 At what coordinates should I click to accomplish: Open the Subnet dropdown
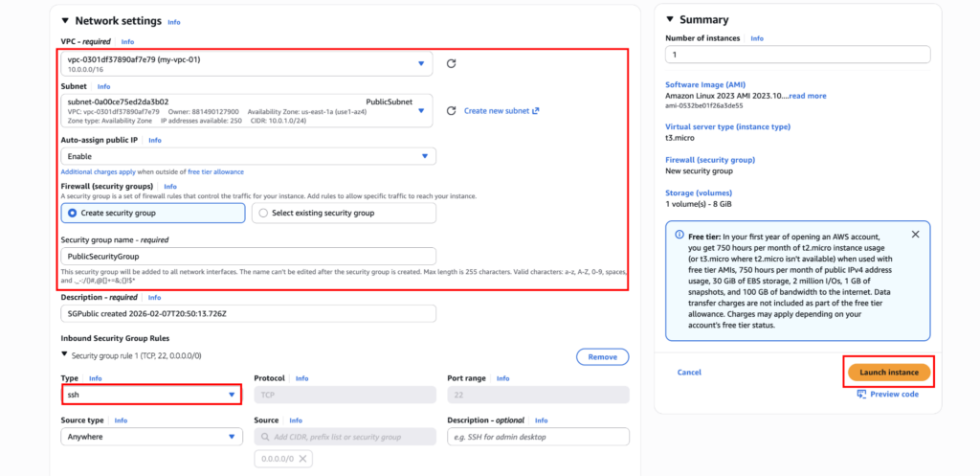point(420,110)
